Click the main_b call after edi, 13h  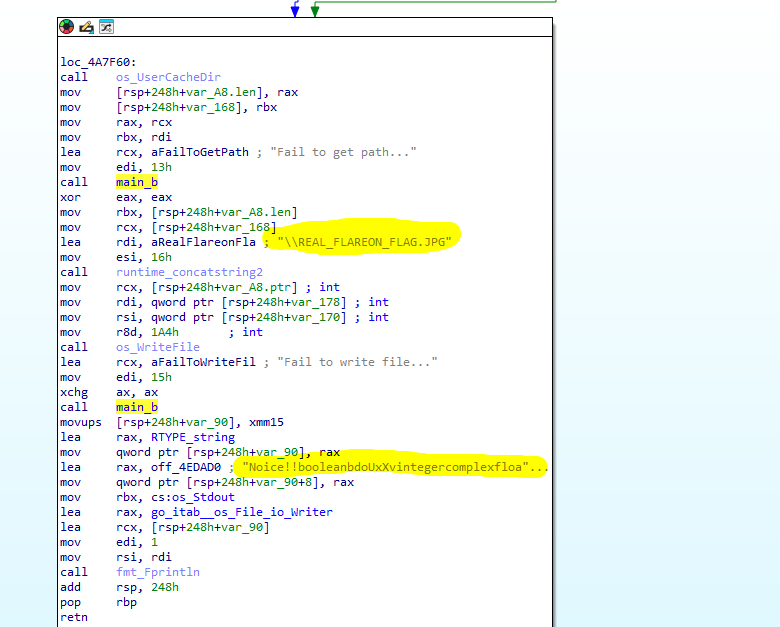(x=137, y=182)
